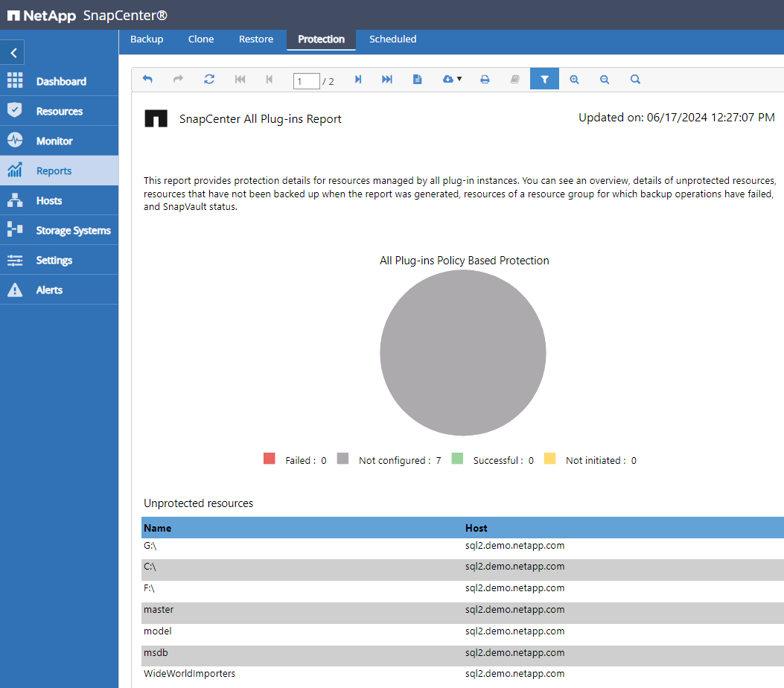
Task: Go to Storage Systems in sidebar
Action: click(x=72, y=230)
